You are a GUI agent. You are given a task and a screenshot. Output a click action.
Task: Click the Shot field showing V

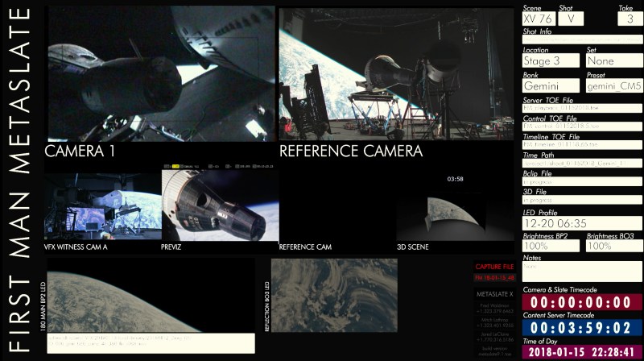pyautogui.click(x=570, y=19)
